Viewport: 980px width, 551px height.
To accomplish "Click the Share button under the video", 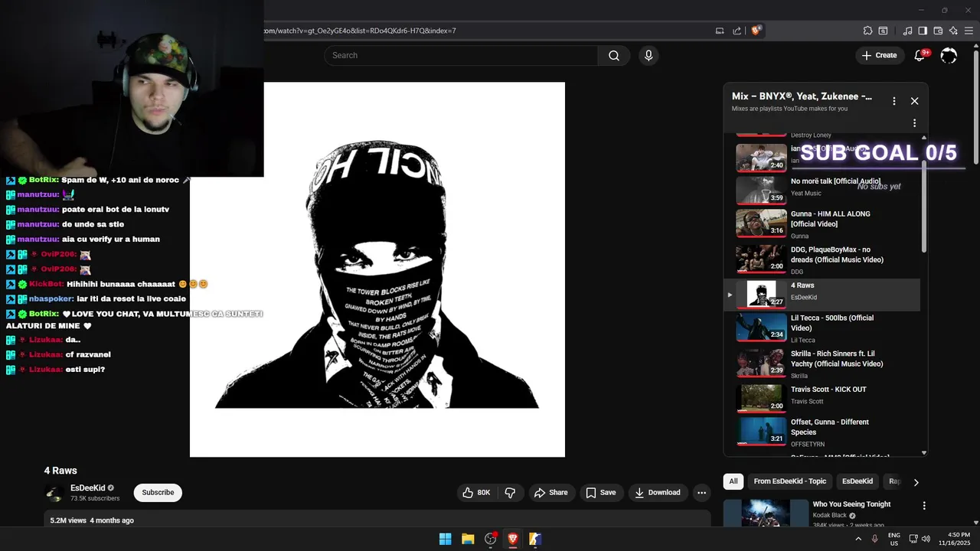I will pyautogui.click(x=550, y=493).
